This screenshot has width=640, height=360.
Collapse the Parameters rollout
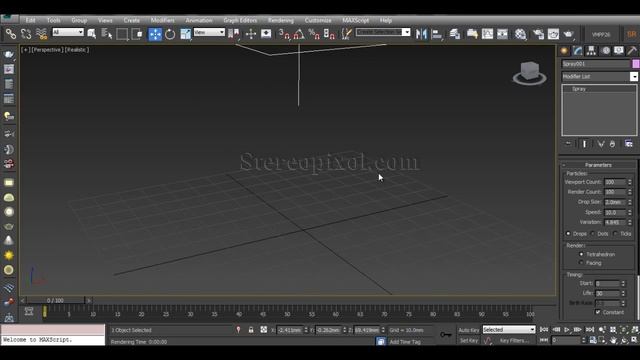(x=598, y=165)
